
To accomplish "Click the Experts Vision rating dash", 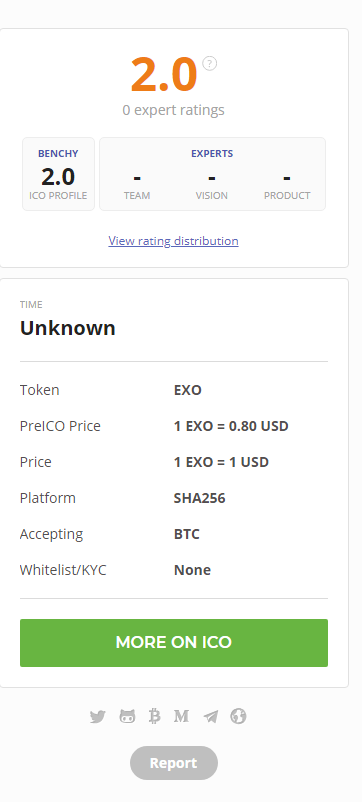I will 212,178.
